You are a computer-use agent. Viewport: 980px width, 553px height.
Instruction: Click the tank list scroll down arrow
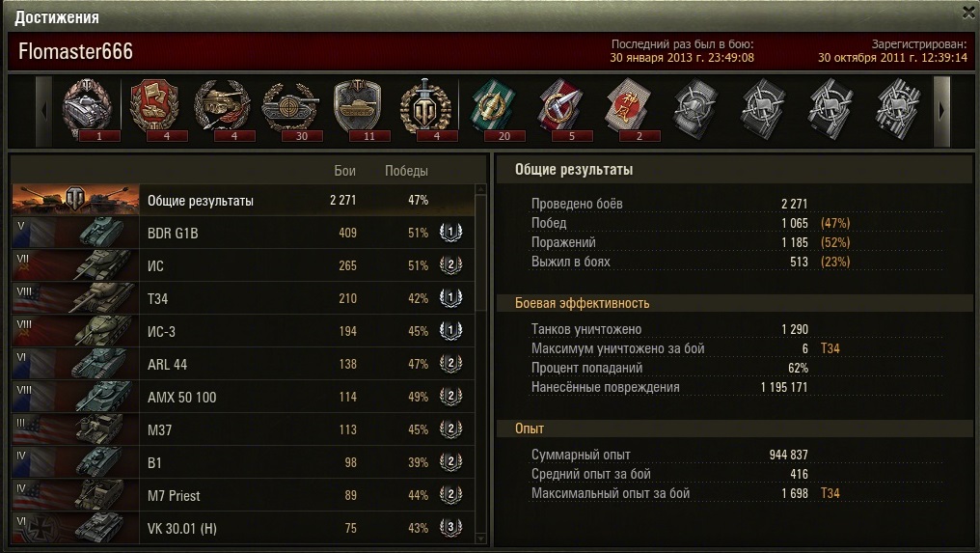[x=480, y=538]
